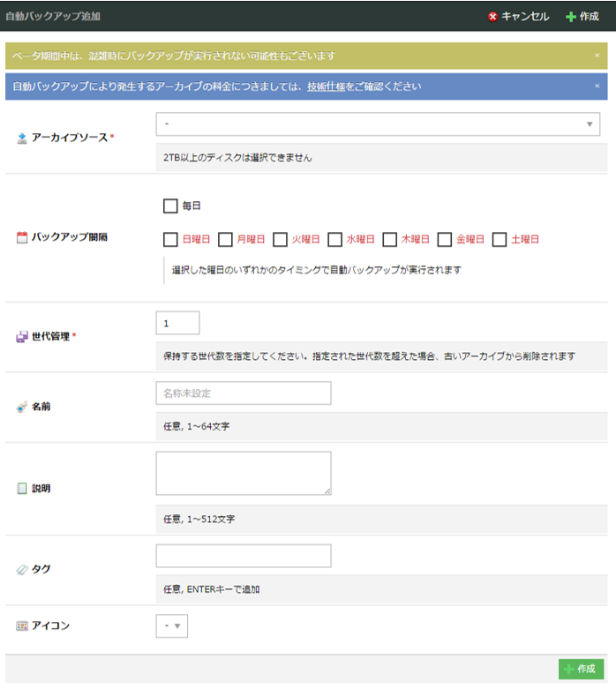Toggle the 金曜日 checkbox
616x689 pixels.
coord(445,239)
